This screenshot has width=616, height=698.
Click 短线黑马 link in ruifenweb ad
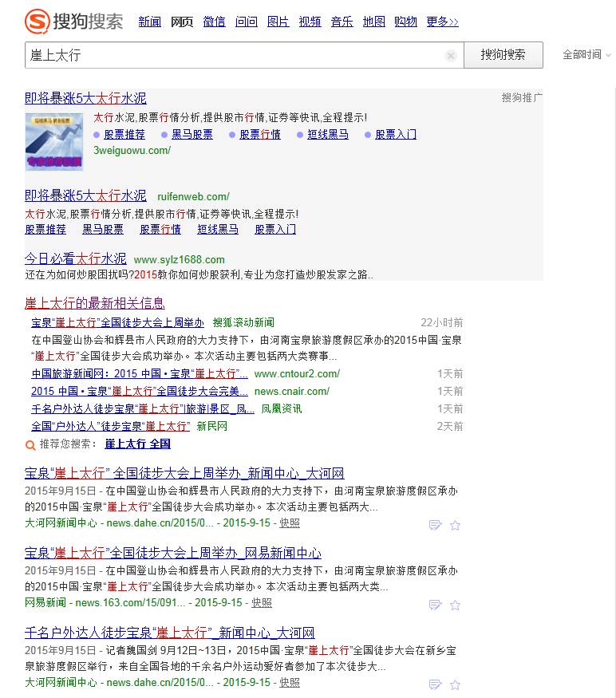click(218, 230)
